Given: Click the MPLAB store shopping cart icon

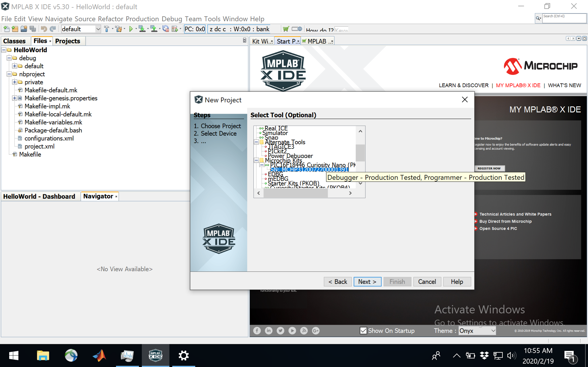Looking at the screenshot, I should click(286, 29).
